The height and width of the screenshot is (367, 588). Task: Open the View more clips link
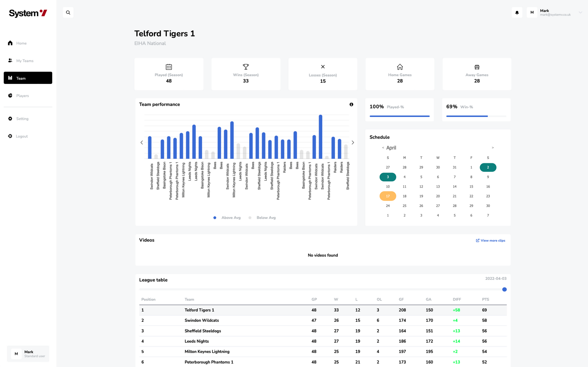(x=491, y=240)
